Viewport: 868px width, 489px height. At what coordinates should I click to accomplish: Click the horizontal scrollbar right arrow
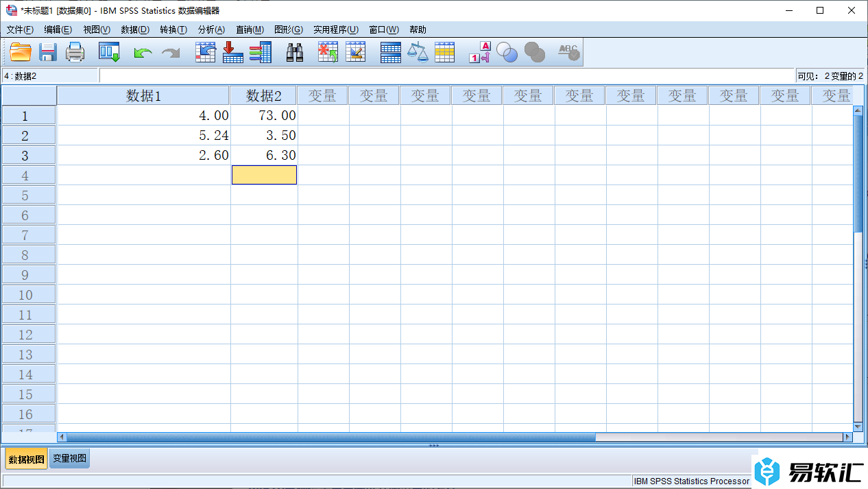pyautogui.click(x=847, y=436)
